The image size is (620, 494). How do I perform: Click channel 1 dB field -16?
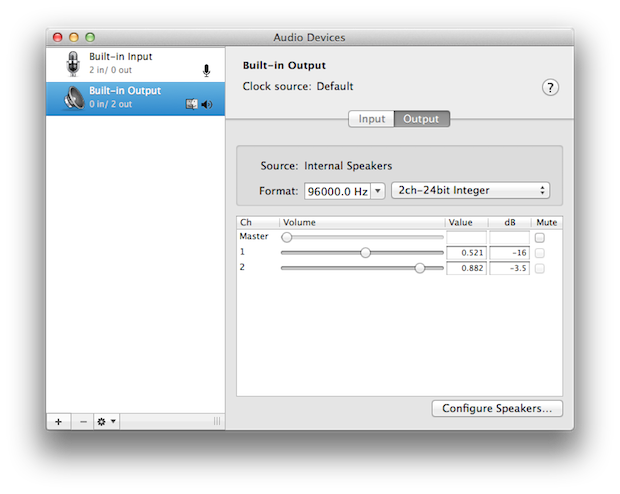(x=509, y=253)
